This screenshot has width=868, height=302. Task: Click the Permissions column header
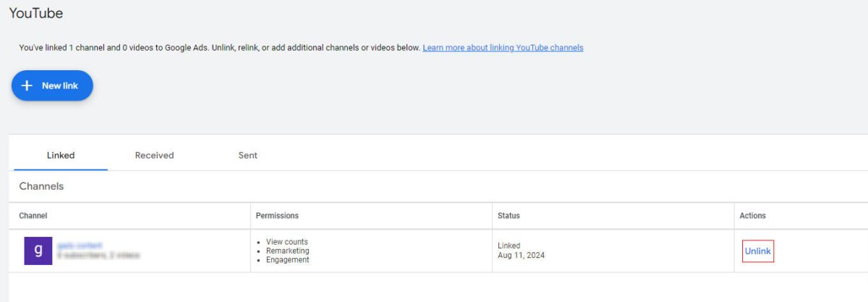coord(277,216)
